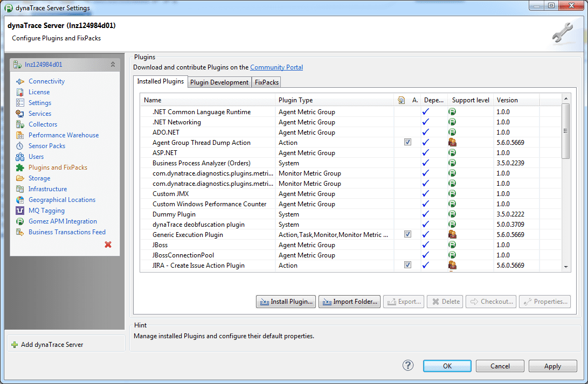Click the lnz124984d01 server icon in sidebar header

(x=17, y=65)
